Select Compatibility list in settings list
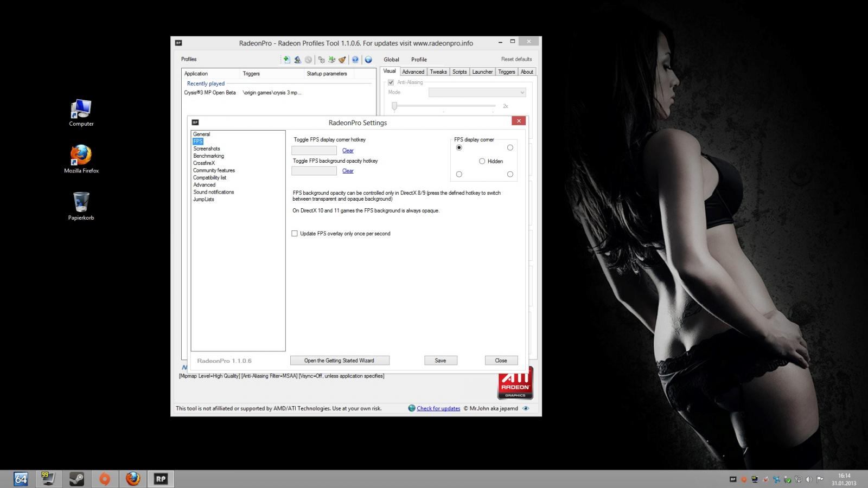868x488 pixels. pyautogui.click(x=209, y=177)
